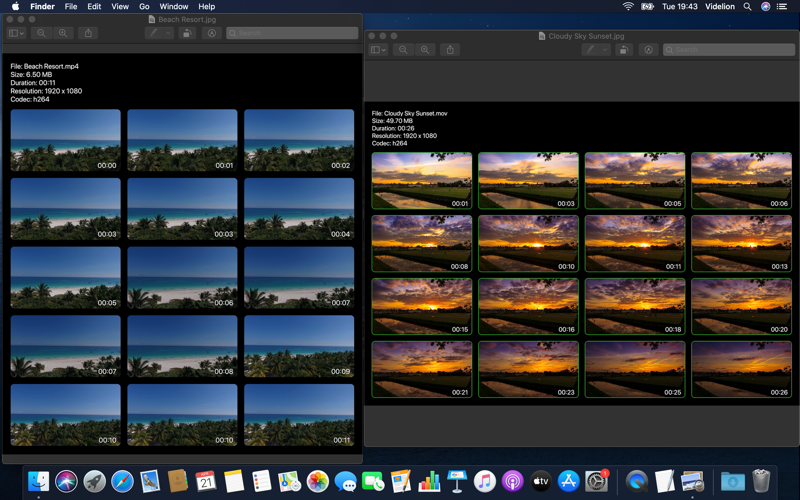Viewport: 800px width, 500px height.
Task: Click rotate icon in Cloudy Sky Sunset toolbar
Action: click(623, 49)
